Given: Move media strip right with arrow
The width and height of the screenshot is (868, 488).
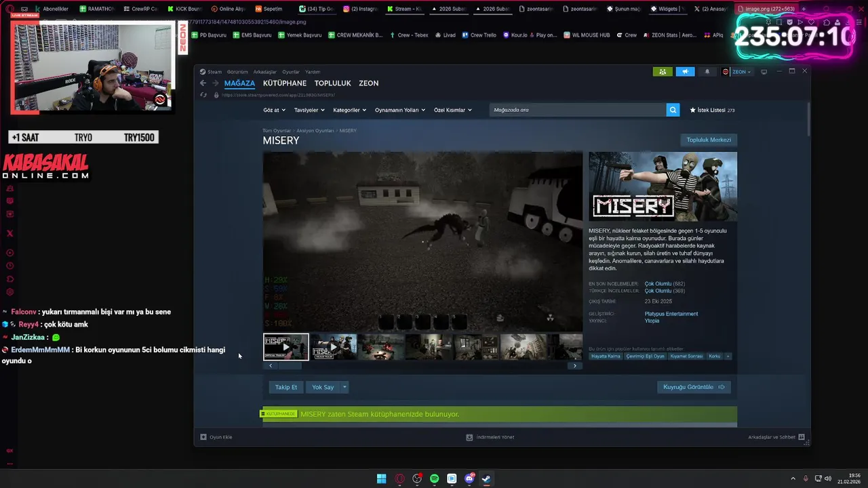Looking at the screenshot, I should pyautogui.click(x=575, y=366).
